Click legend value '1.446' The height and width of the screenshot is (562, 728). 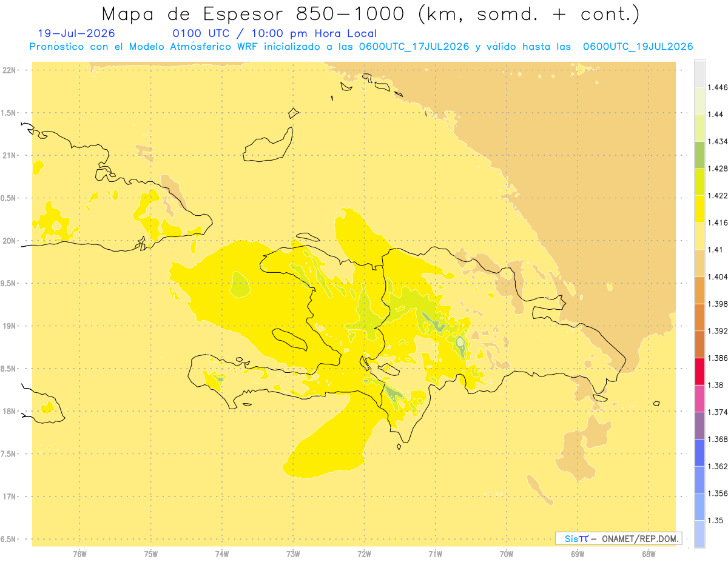718,88
